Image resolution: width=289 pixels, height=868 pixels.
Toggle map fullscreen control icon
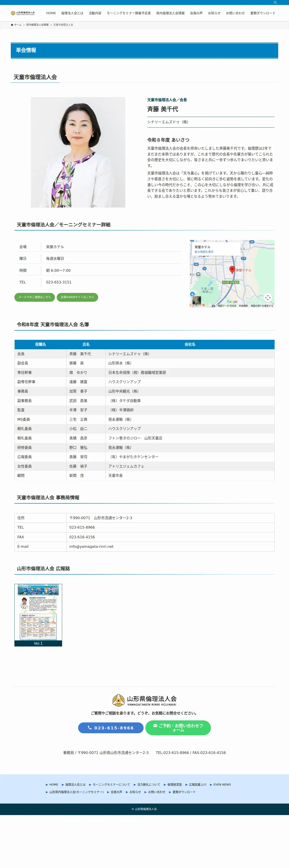point(267,297)
